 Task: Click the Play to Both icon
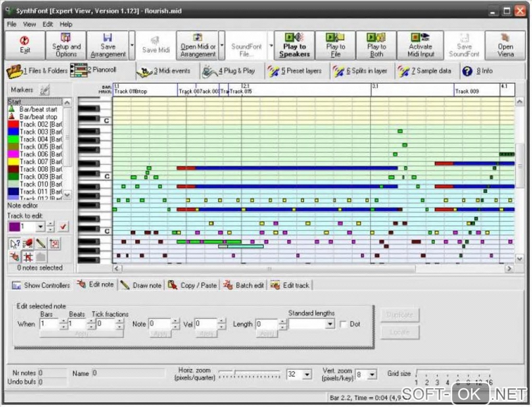376,45
